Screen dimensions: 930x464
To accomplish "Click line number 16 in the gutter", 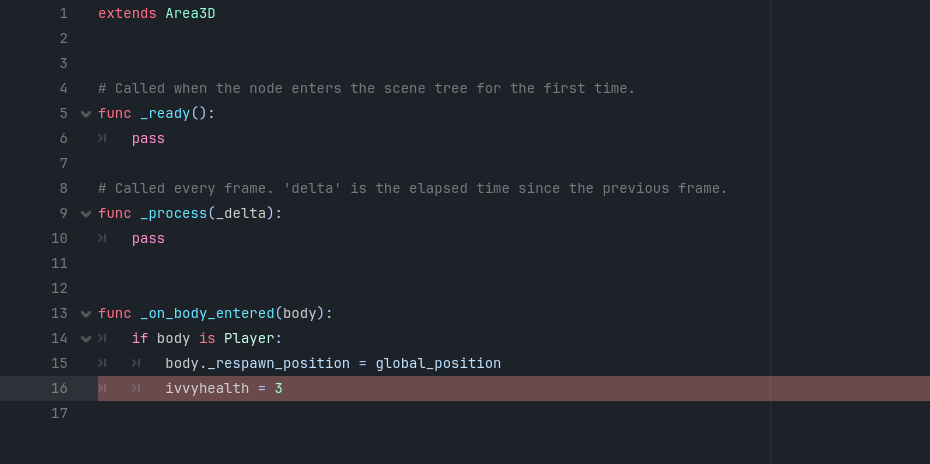I will point(59,388).
